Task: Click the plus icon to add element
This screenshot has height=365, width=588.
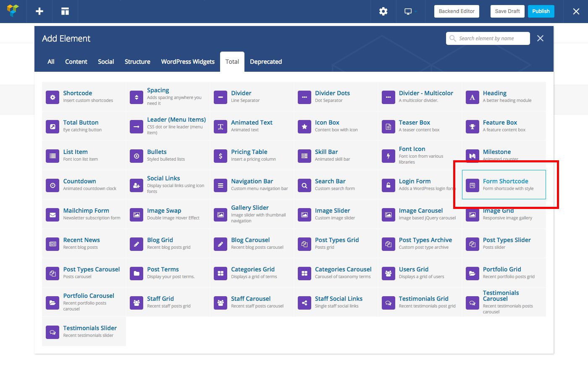Action: tap(39, 11)
